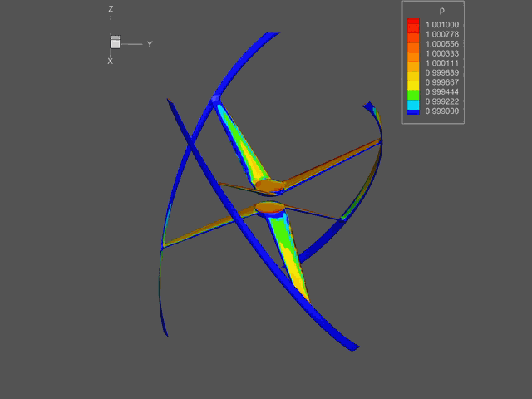The image size is (532, 399).
Task: Click legend value 0.999000
Action: [x=442, y=111]
